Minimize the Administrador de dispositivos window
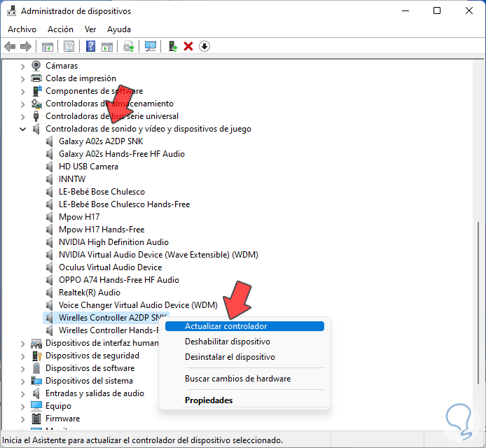 coord(405,10)
